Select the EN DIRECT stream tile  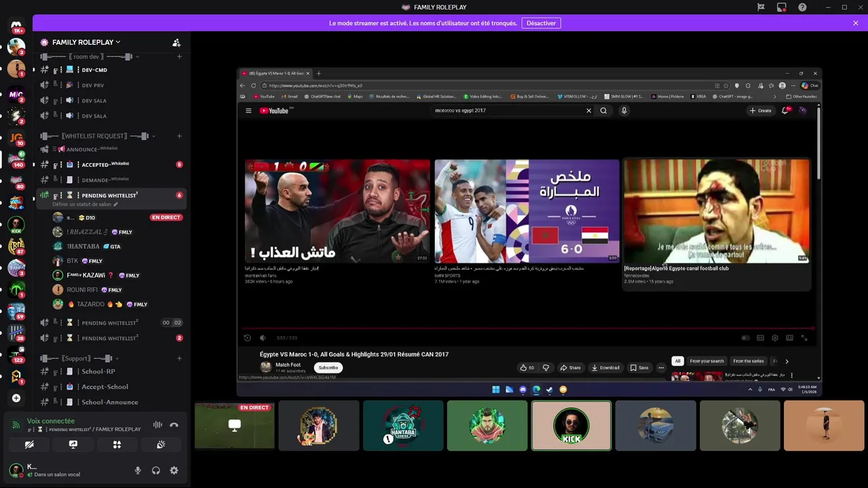pyautogui.click(x=235, y=426)
